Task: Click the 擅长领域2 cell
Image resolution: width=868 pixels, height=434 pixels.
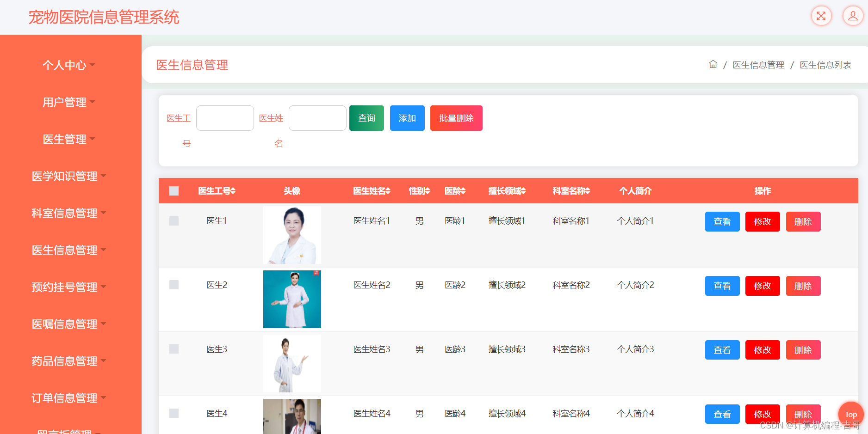Action: point(507,285)
